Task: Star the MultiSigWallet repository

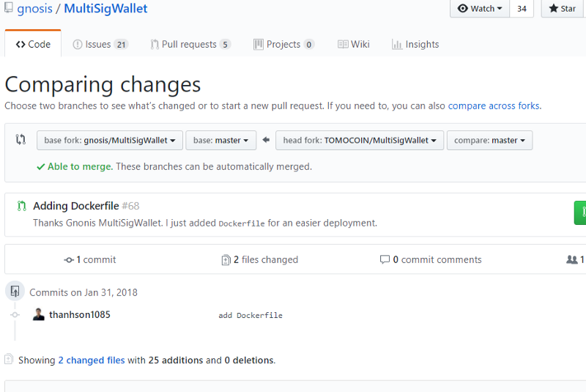Action: 563,9
